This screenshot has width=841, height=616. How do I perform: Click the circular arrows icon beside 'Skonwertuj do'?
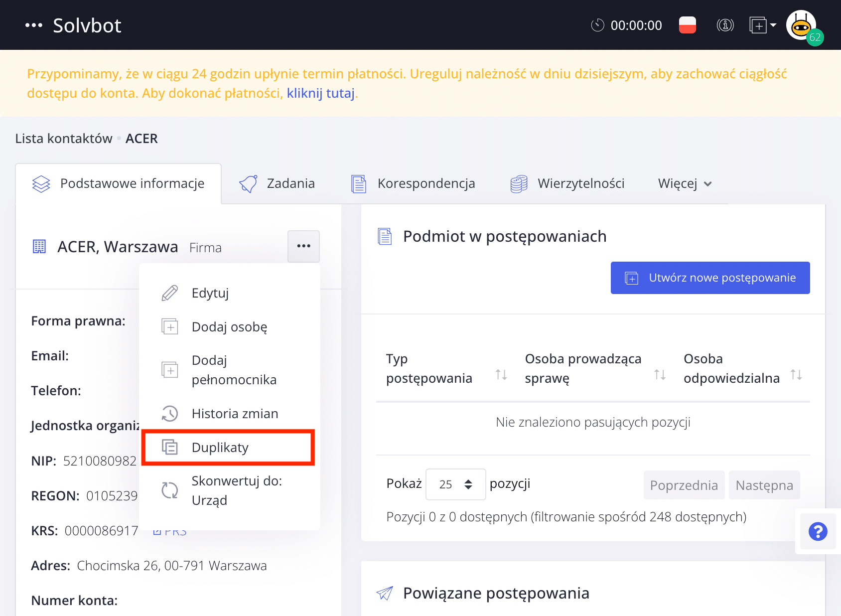(x=170, y=490)
